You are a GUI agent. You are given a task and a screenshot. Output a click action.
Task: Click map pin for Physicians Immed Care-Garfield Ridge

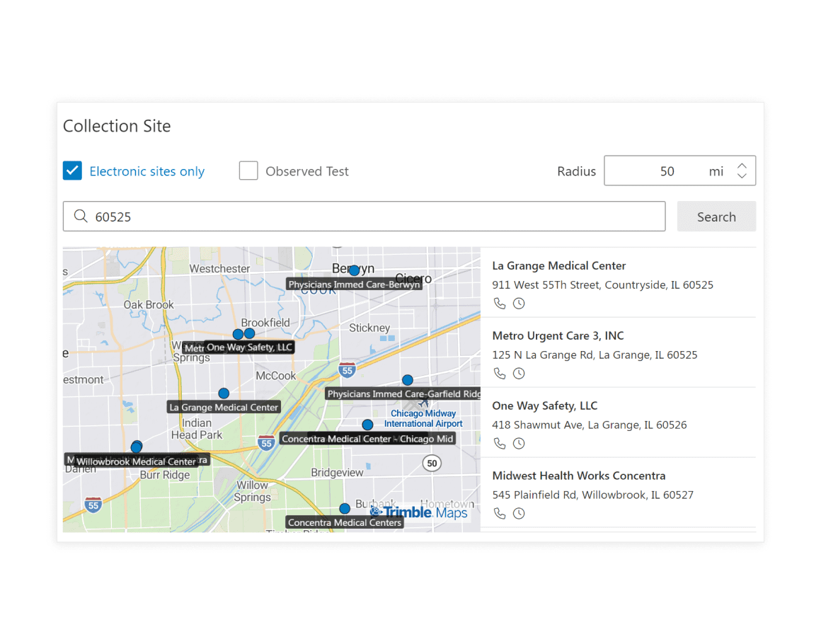click(408, 379)
